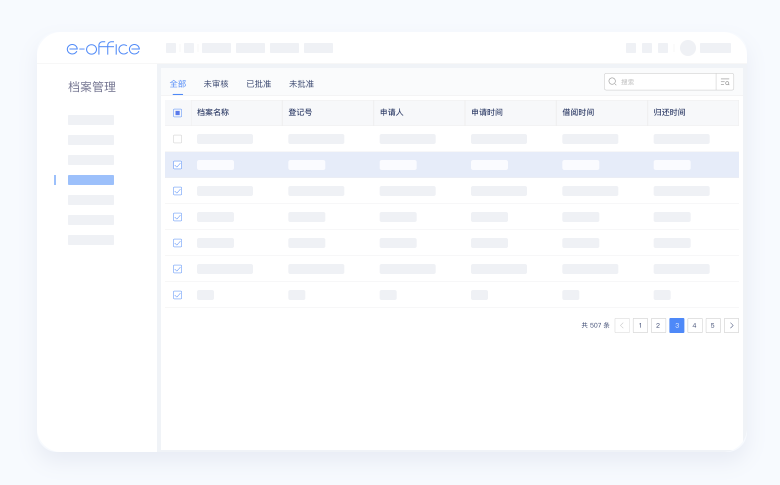Click the e-office logo
The height and width of the screenshot is (485, 780).
point(103,48)
